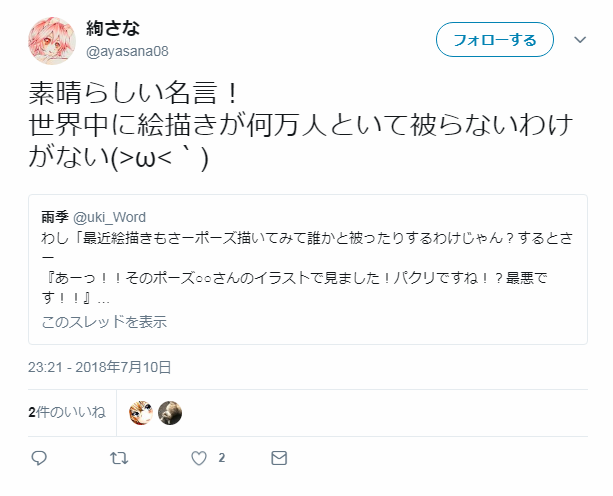View first liker's orange-haired avatar
This screenshot has height=496, width=613.
141,413
